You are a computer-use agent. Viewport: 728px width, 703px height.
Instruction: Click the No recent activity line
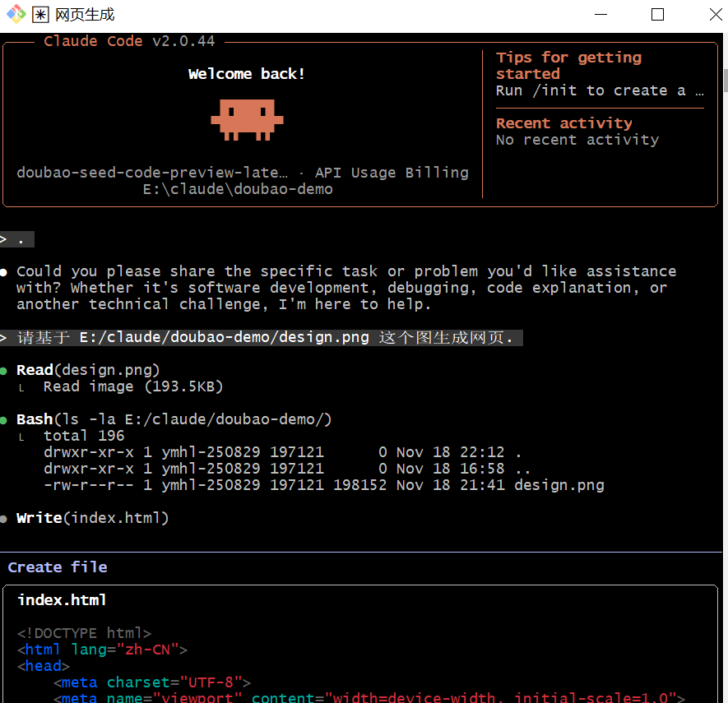tap(577, 140)
